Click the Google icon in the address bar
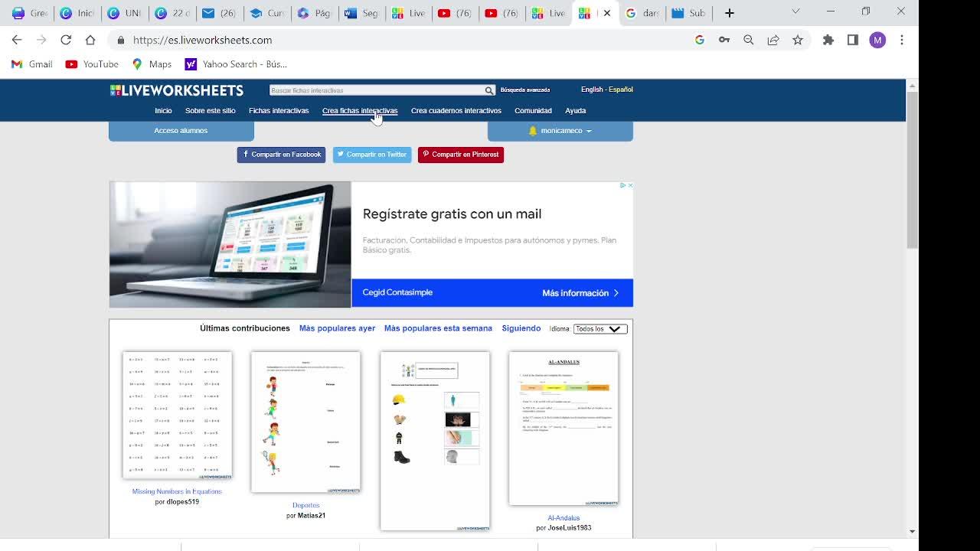Viewport: 980px width, 551px height. [x=700, y=40]
